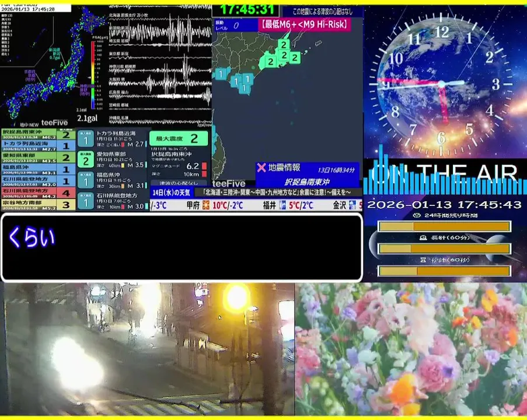Click the green 17:45:31 digital clock
Screen dimensions: 527x420
(x=247, y=10)
